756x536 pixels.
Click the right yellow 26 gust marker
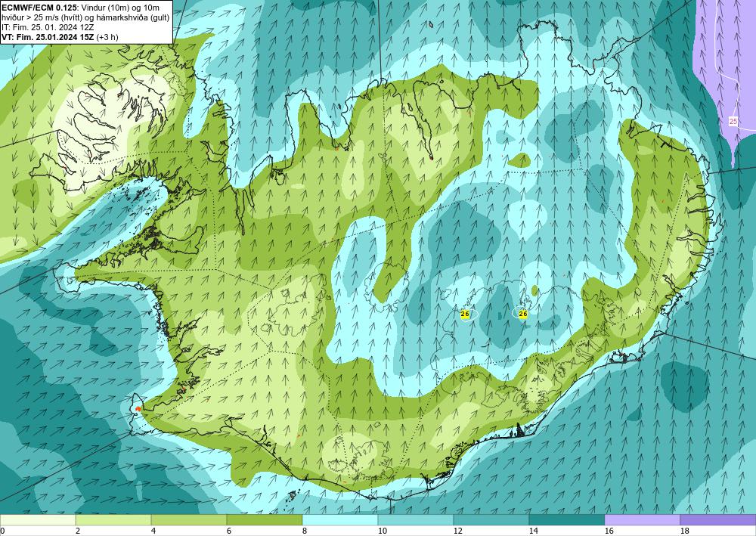[x=522, y=314]
